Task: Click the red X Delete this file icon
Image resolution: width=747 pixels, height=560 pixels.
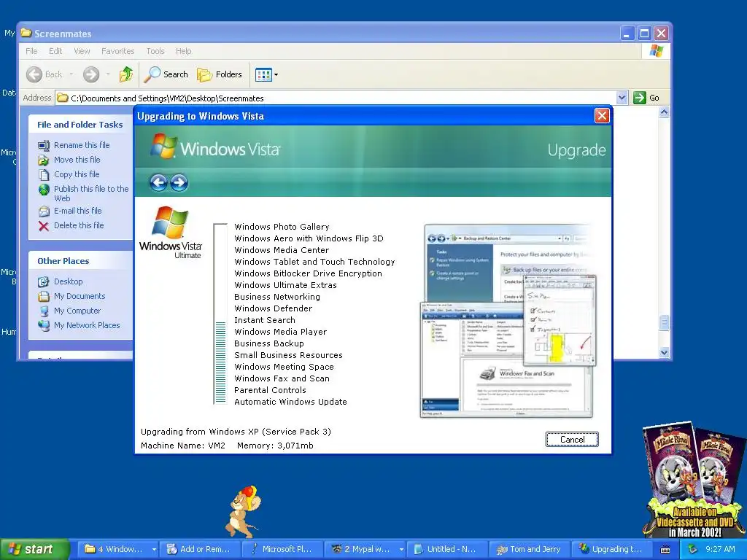Action: (43, 226)
